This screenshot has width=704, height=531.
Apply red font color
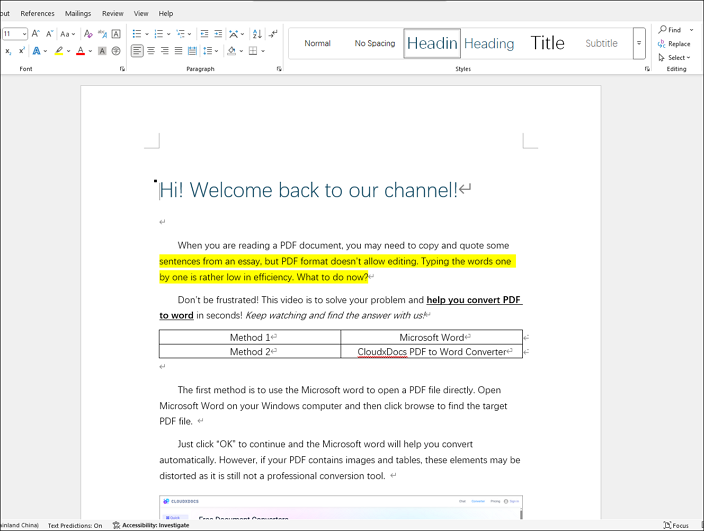80,51
